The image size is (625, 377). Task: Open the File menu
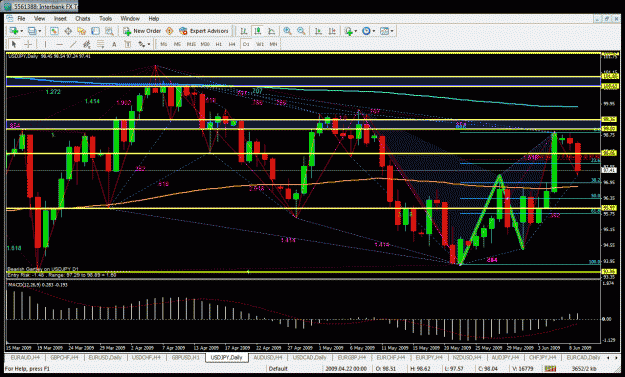click(21, 18)
